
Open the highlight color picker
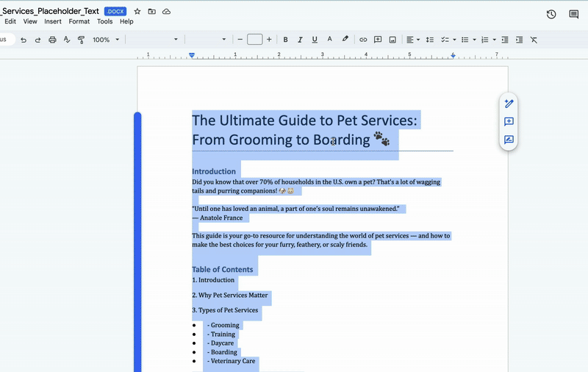pos(345,40)
